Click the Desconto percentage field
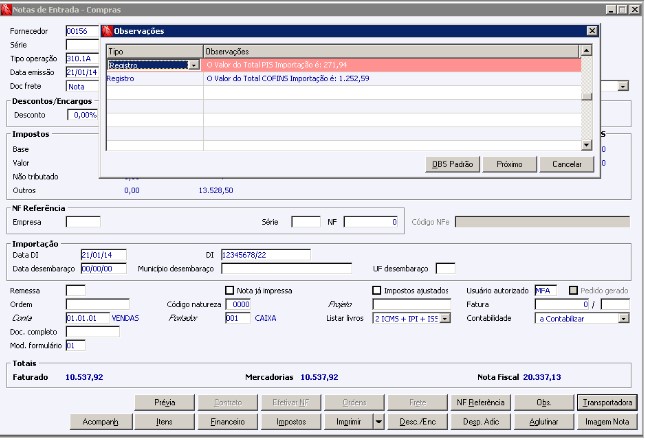The width and height of the screenshot is (645, 440). [84, 115]
